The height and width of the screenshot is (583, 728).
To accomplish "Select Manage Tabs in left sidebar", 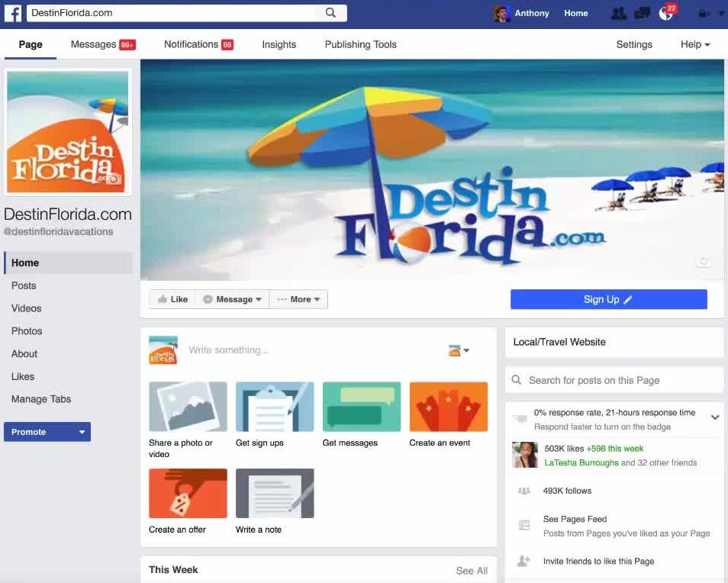I will pyautogui.click(x=41, y=399).
